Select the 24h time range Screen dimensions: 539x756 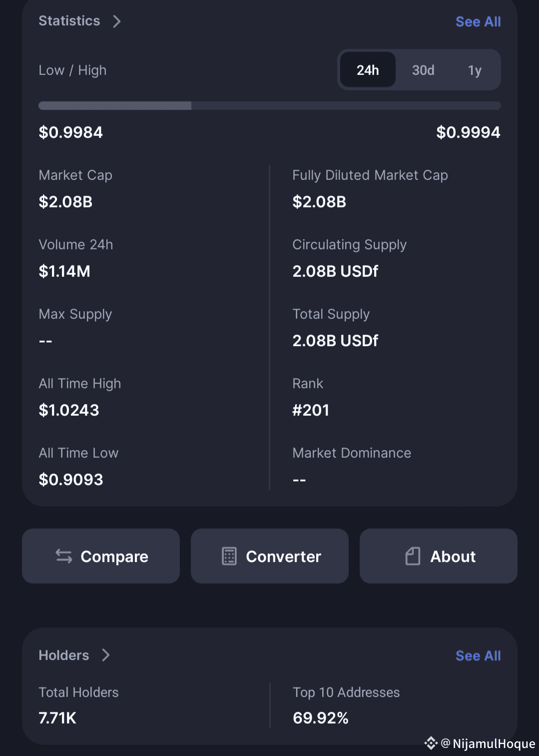click(368, 70)
